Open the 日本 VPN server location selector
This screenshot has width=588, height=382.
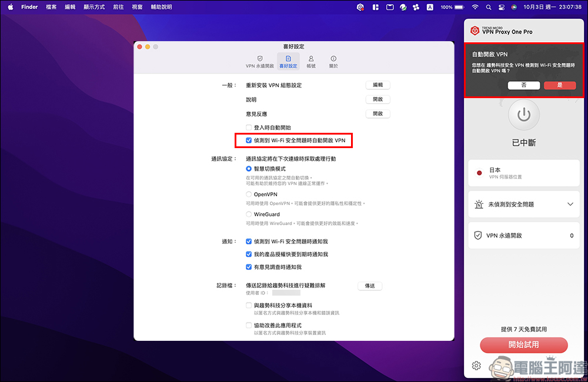coord(523,173)
